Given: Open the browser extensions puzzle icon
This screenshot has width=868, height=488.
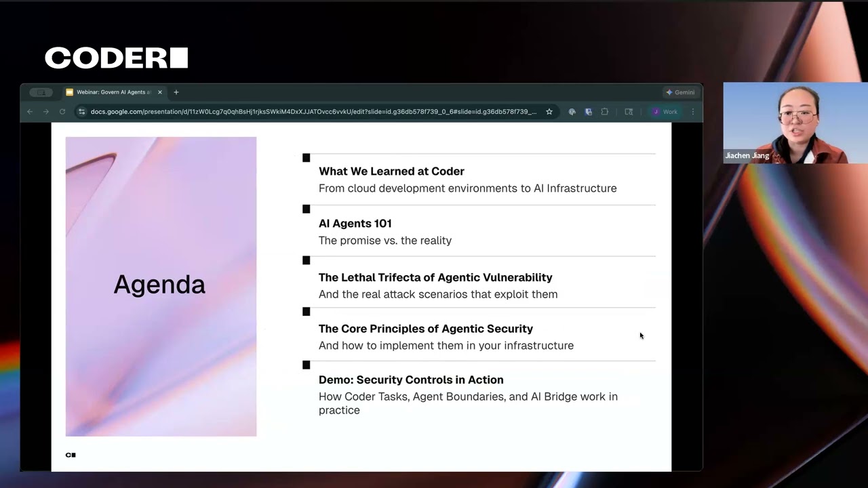Looking at the screenshot, I should click(x=605, y=112).
